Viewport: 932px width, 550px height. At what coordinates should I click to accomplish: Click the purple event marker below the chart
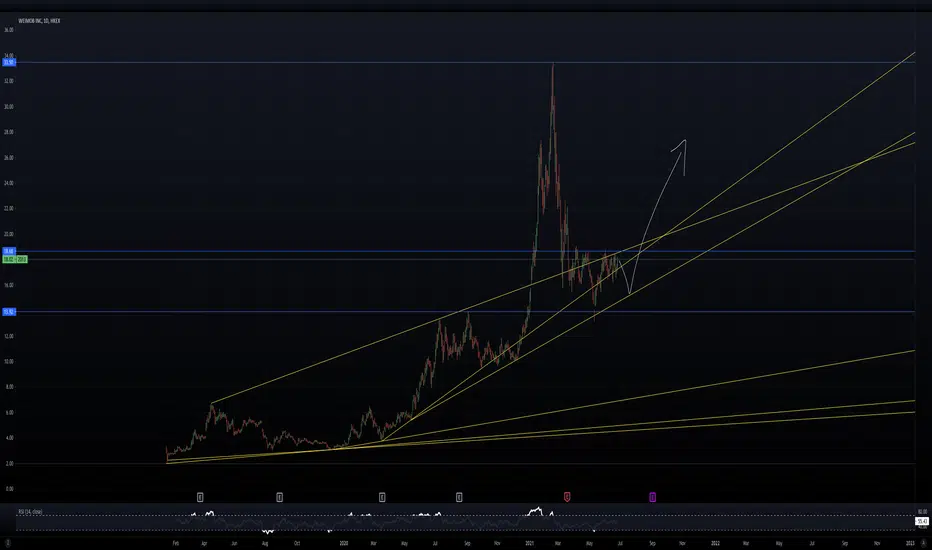(652, 496)
